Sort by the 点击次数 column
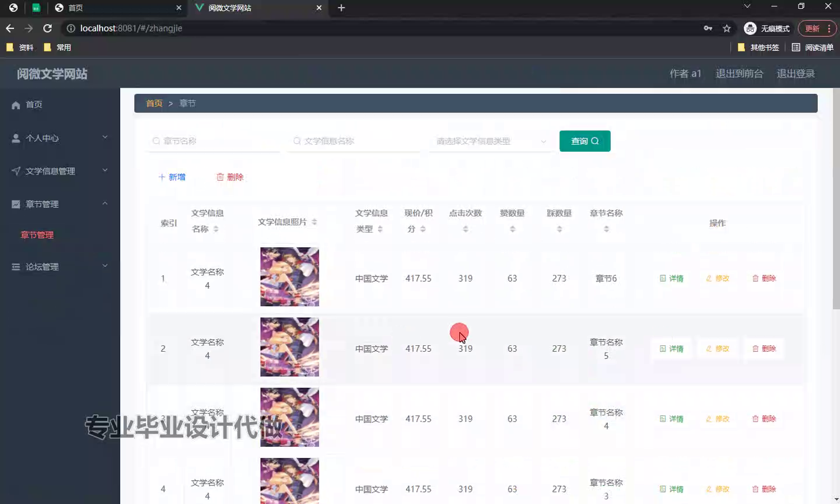Screen dimensions: 840x504 466,229
